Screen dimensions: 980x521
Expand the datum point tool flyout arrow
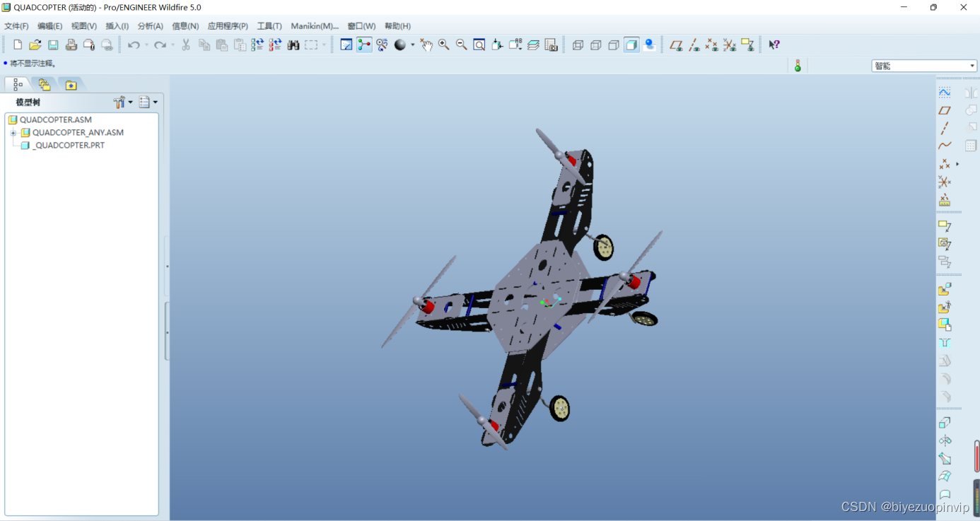click(x=957, y=164)
